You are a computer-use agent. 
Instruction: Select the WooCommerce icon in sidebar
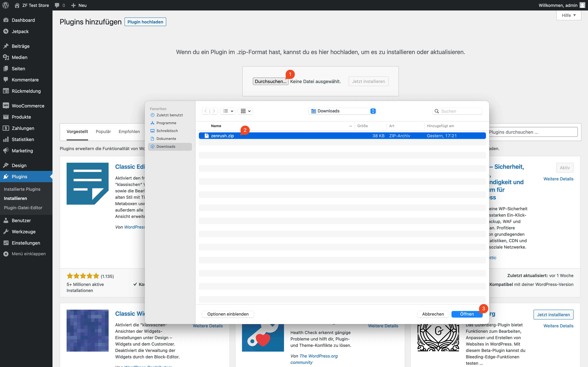click(6, 105)
